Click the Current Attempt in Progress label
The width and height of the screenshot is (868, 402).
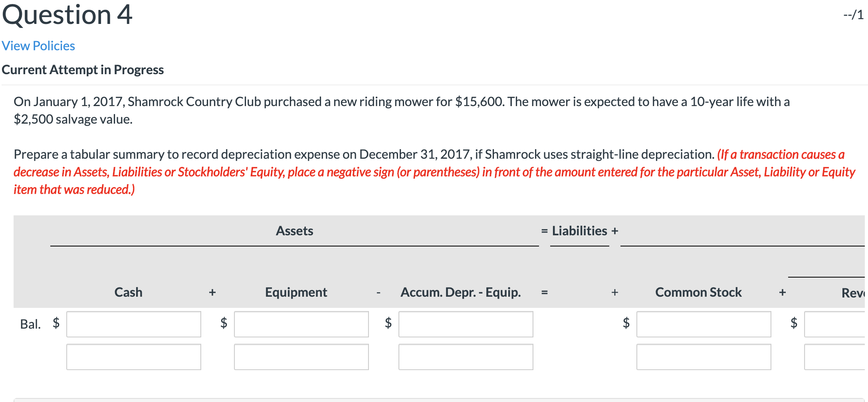pyautogui.click(x=83, y=69)
